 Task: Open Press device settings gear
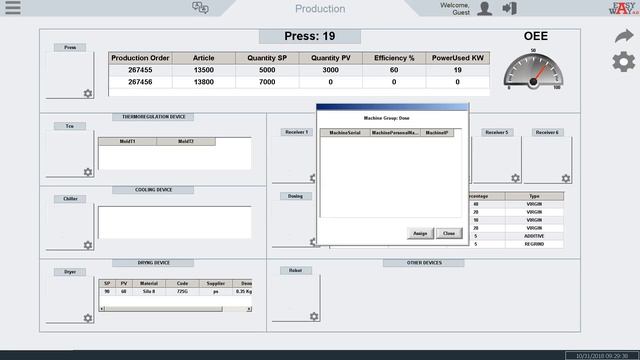[88, 93]
